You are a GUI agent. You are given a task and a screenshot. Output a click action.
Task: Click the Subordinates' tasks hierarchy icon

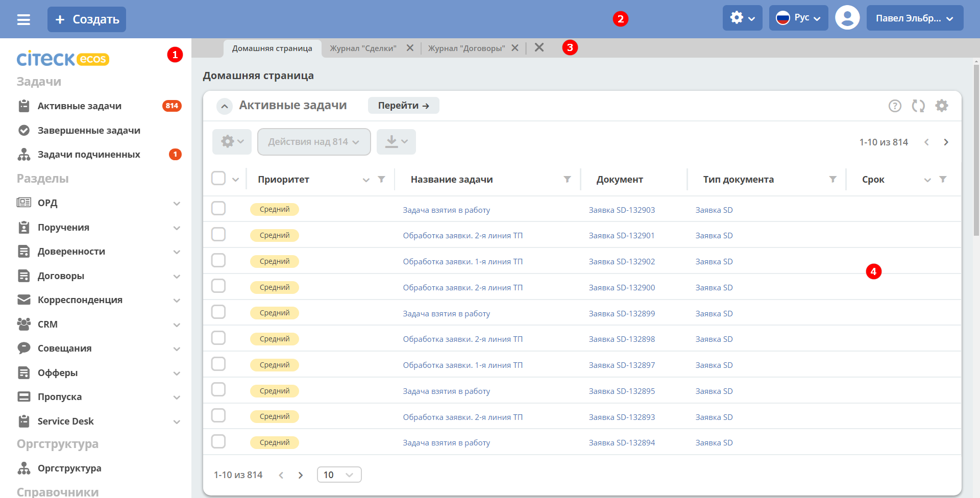click(x=24, y=155)
